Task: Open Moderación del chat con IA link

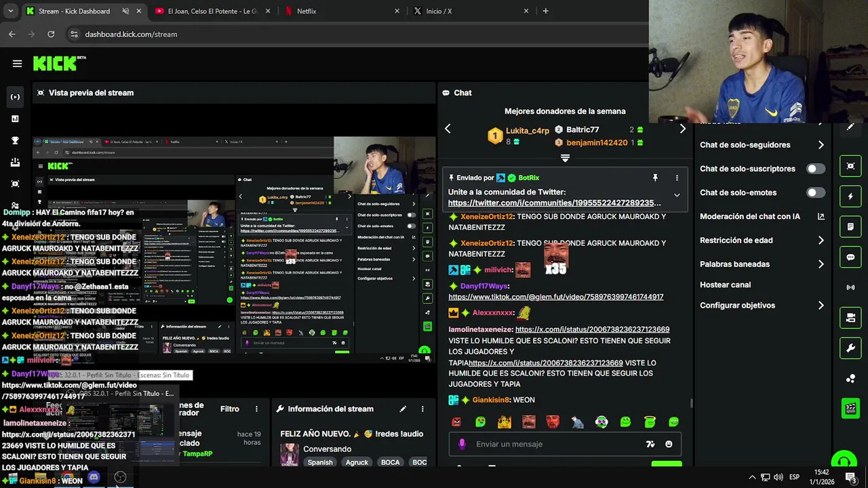Action: click(762, 216)
